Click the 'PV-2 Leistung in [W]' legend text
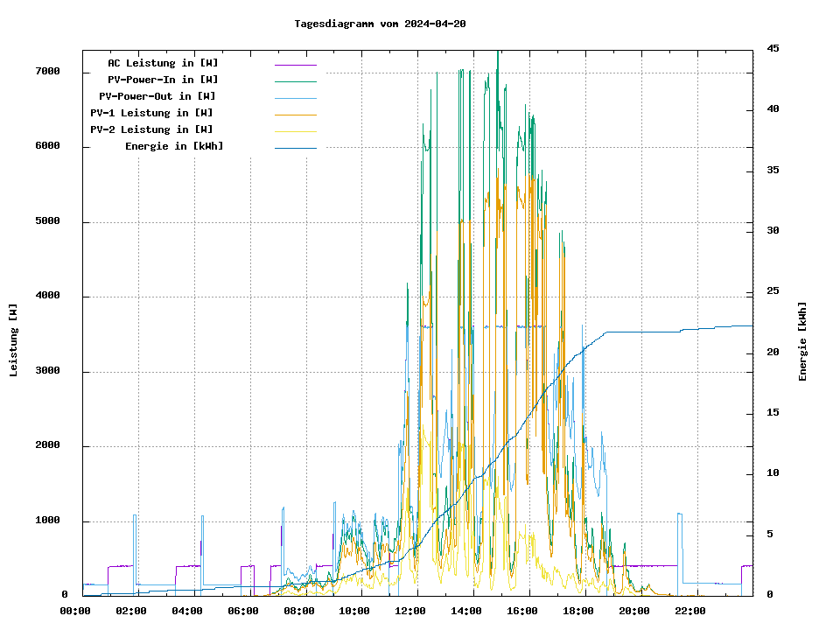 tap(151, 129)
